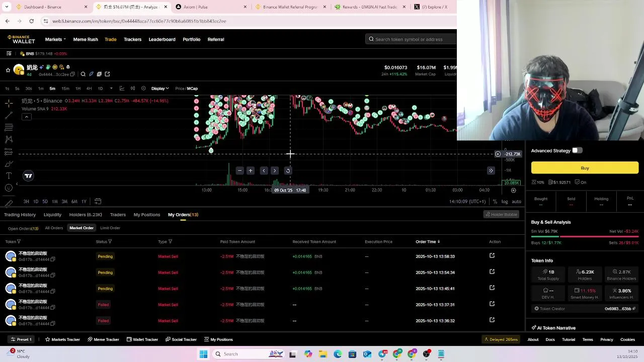Screen dimensions: 644x362
Task: Open File Explorer from taskbar
Action: [x=323, y=354]
